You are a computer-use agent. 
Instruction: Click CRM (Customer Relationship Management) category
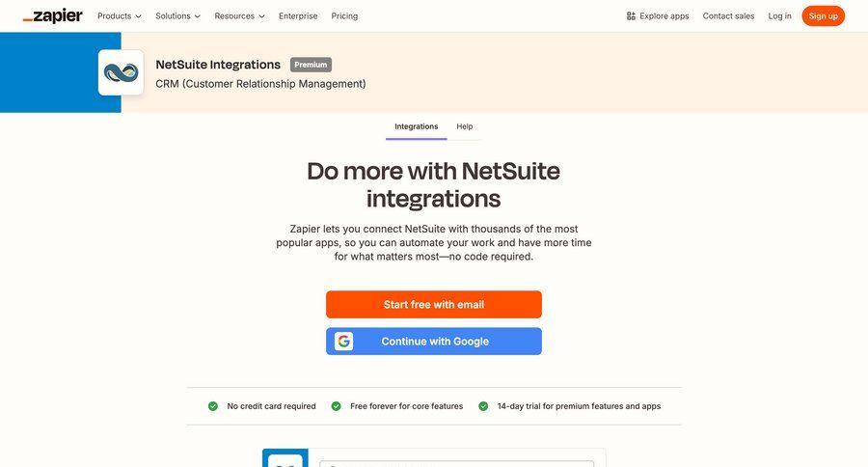pyautogui.click(x=260, y=84)
